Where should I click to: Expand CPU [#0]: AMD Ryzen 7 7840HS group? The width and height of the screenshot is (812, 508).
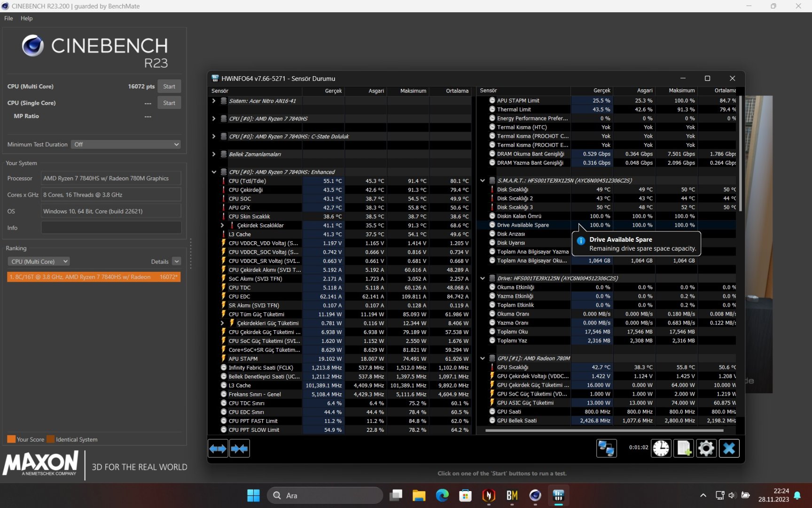(x=214, y=119)
